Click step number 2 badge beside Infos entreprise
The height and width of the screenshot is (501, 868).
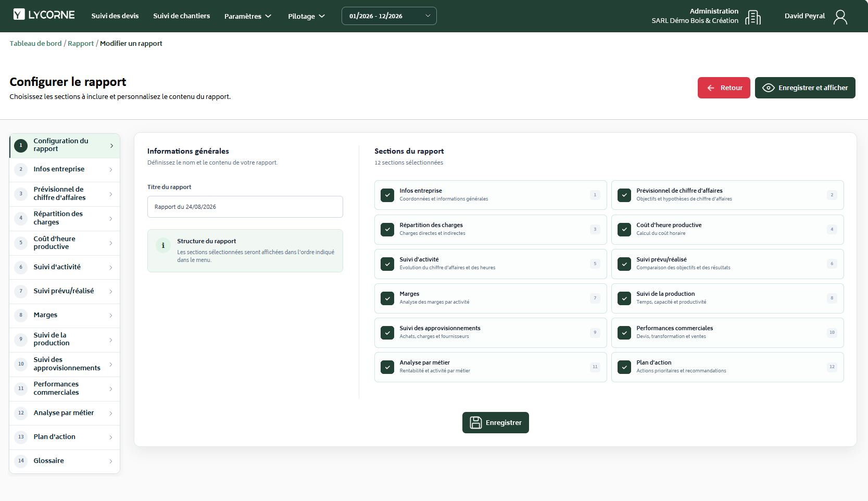tap(21, 169)
